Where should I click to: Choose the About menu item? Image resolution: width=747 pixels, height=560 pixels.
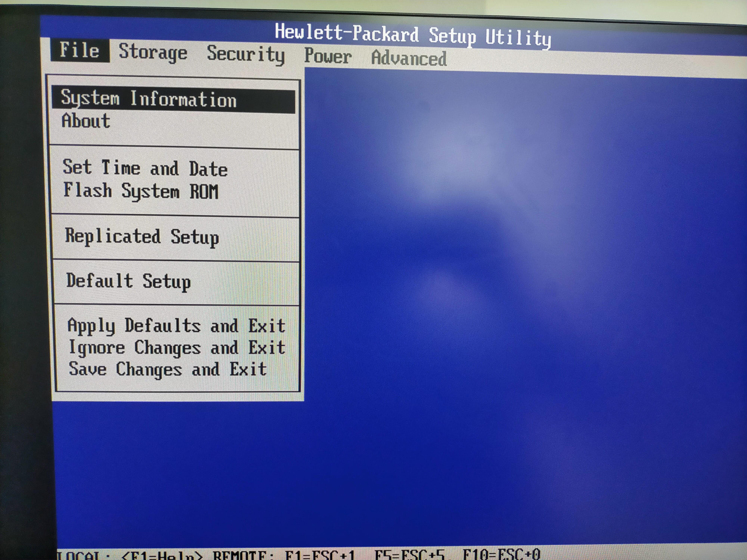[x=86, y=121]
